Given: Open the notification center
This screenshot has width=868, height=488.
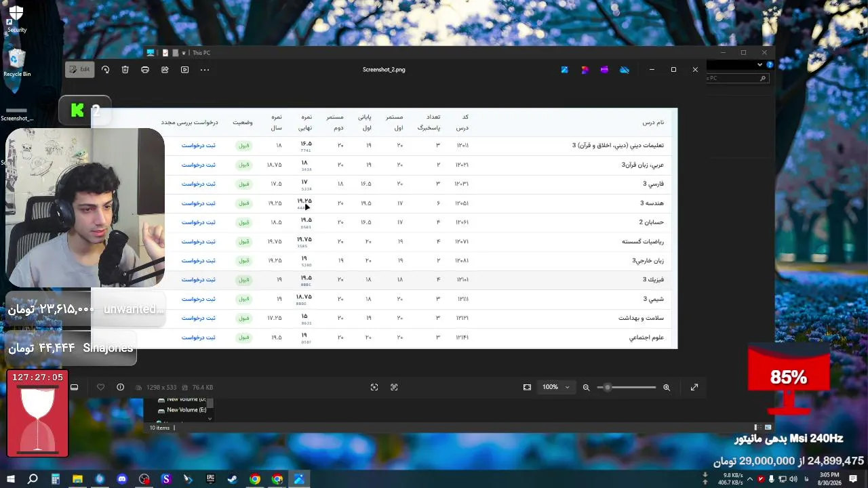Looking at the screenshot, I should (854, 479).
